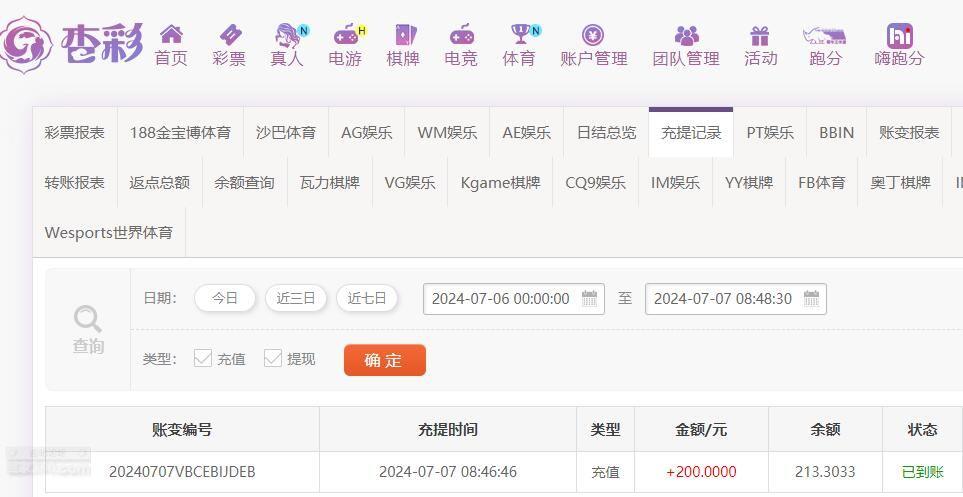Image resolution: width=963 pixels, height=497 pixels.
Task: Toggle the 充值 type checkbox
Action: pyautogui.click(x=203, y=358)
